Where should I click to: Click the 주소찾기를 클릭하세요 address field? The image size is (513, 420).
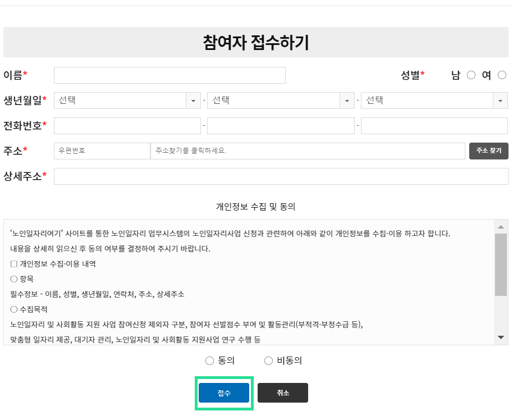coord(308,151)
